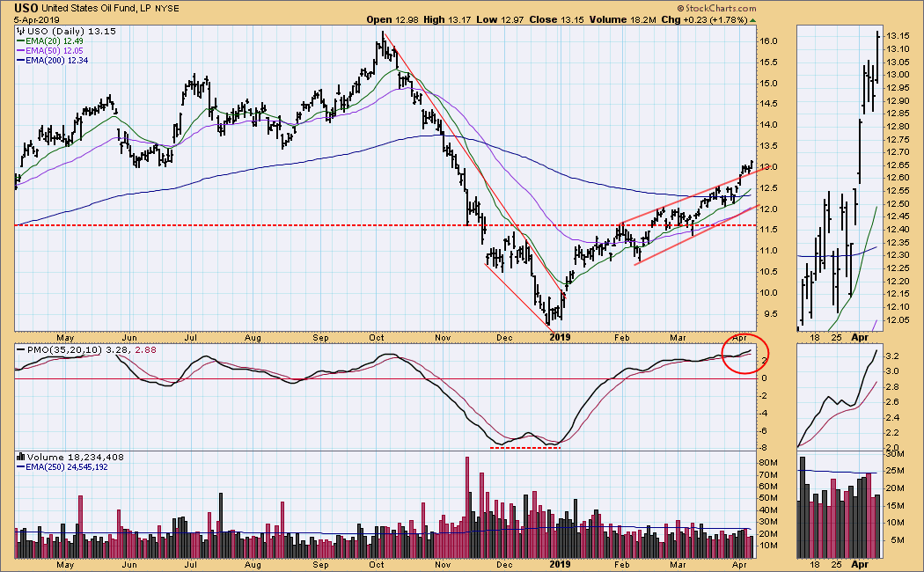Viewport: 924px width, 572px height.
Task: Click the USO ticker symbol title
Action: point(26,8)
